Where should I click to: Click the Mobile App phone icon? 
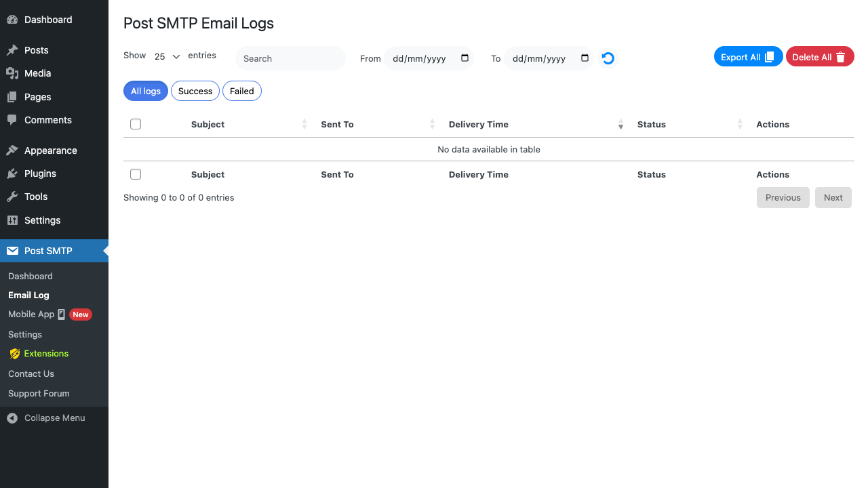click(x=62, y=314)
